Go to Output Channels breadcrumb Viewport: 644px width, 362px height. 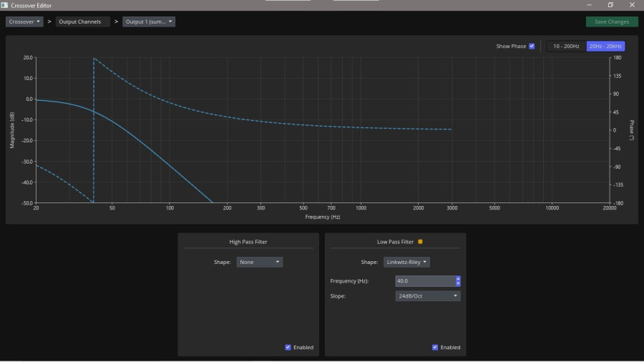click(82, 21)
